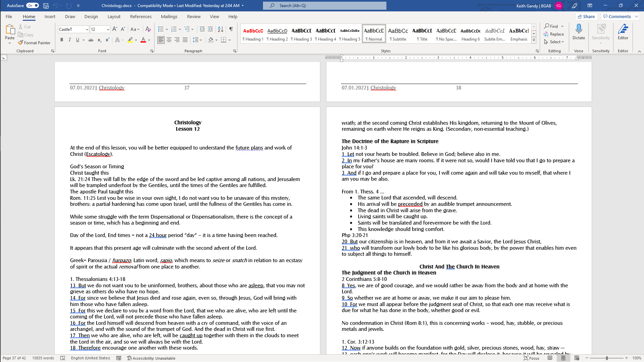Click Increase Indent icon
Image resolution: width=644 pixels, height=362 pixels.
(x=210, y=29)
